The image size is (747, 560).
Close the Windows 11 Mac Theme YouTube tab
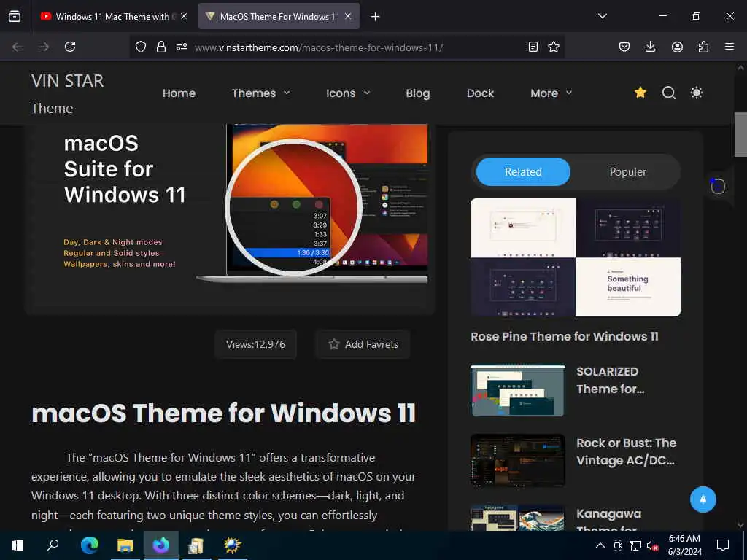[x=184, y=16]
